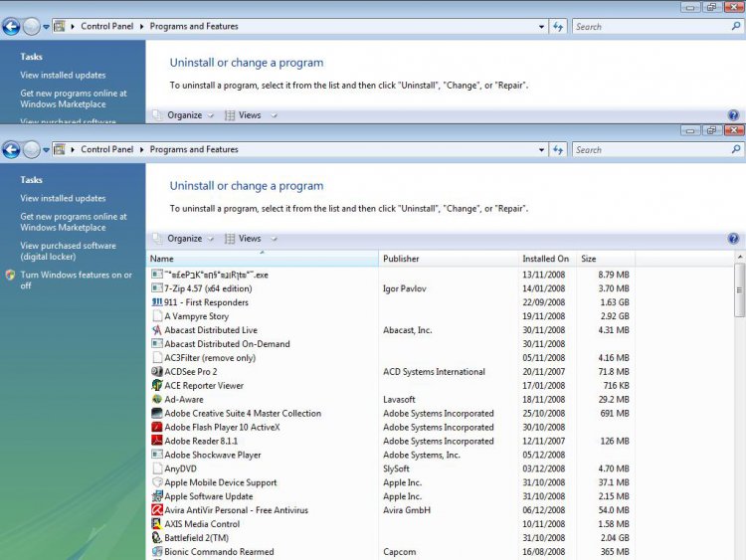Click the A Vampyre Story icon

point(156,316)
